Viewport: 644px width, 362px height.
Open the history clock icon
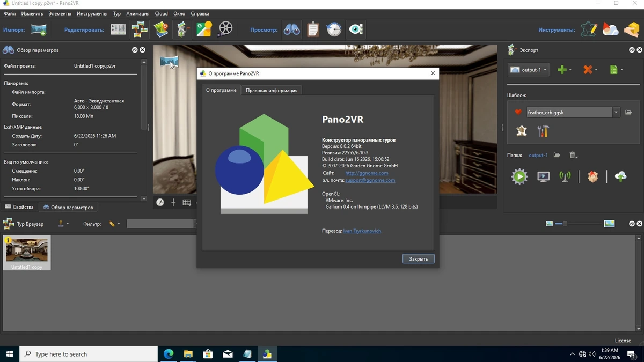(x=334, y=29)
